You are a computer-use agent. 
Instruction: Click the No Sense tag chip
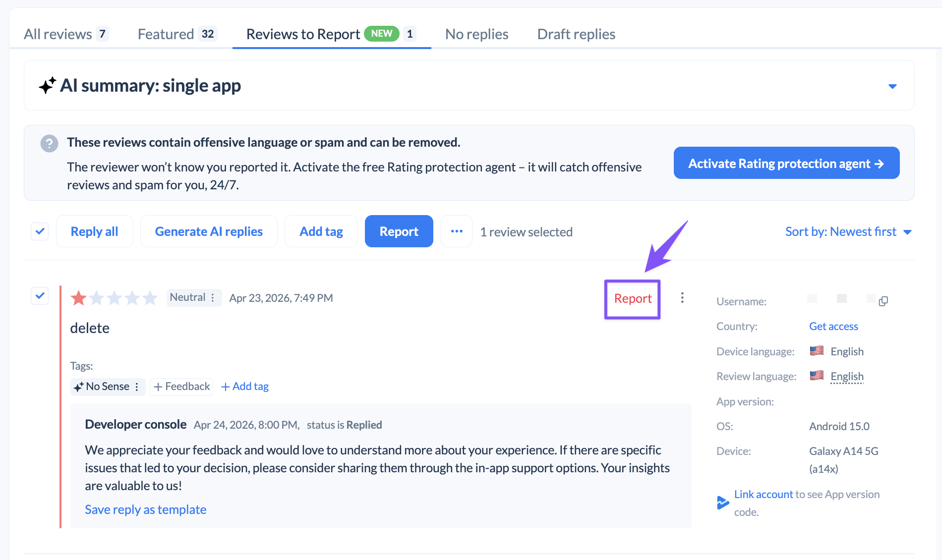(x=108, y=387)
